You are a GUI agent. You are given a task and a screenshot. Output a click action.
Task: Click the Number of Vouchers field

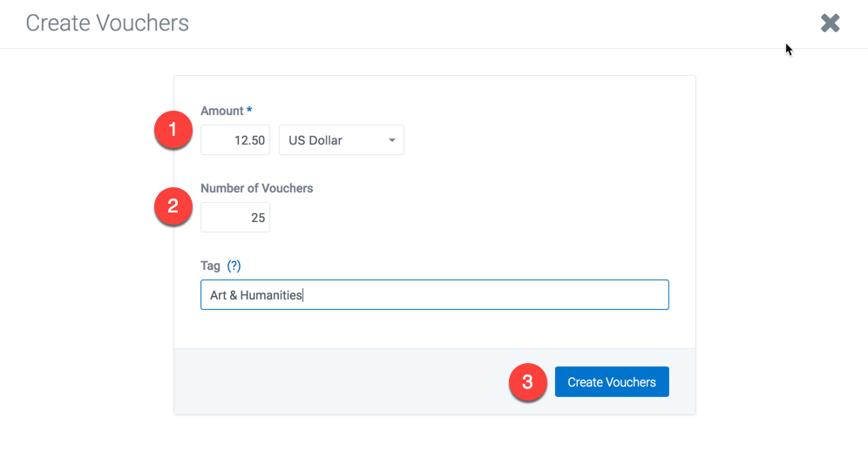click(235, 218)
